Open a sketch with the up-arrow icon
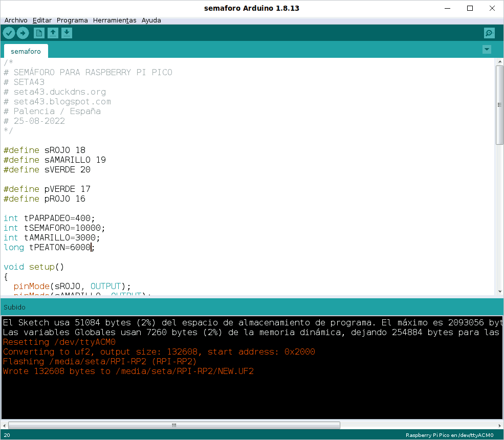Screen dimensions: 504x440 coord(53,33)
